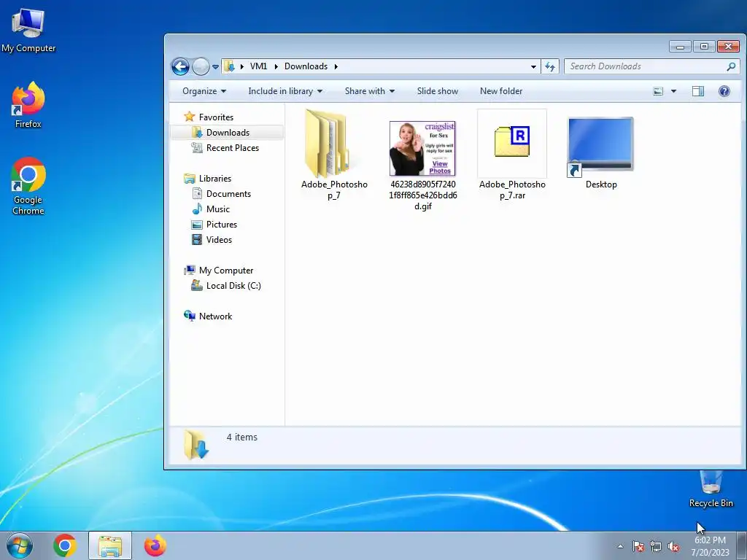Create a New folder
747x560 pixels.
[501, 91]
